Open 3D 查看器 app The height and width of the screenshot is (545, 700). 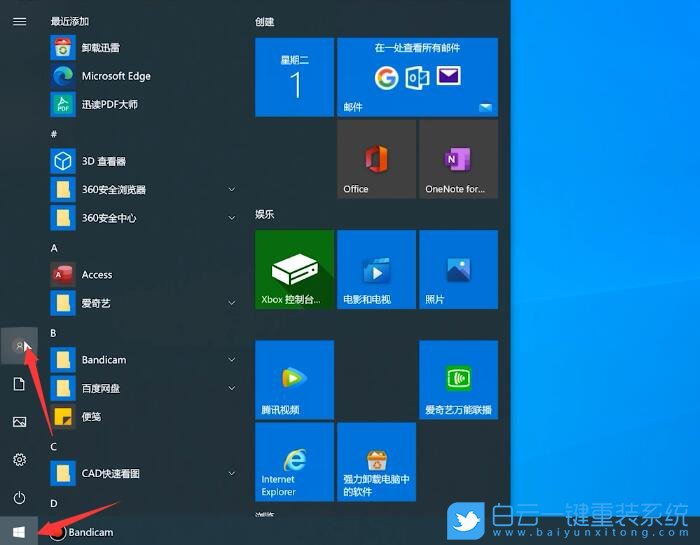[x=143, y=161]
